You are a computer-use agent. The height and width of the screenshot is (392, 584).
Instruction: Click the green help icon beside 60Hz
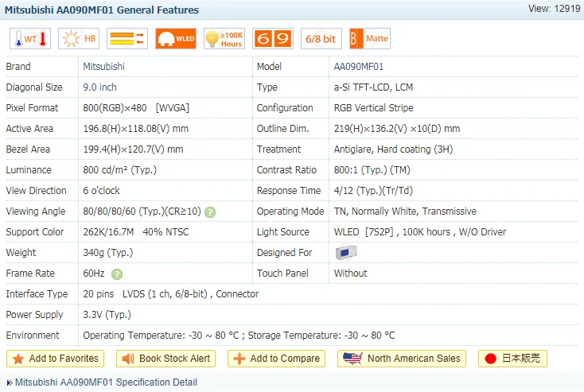click(x=117, y=274)
